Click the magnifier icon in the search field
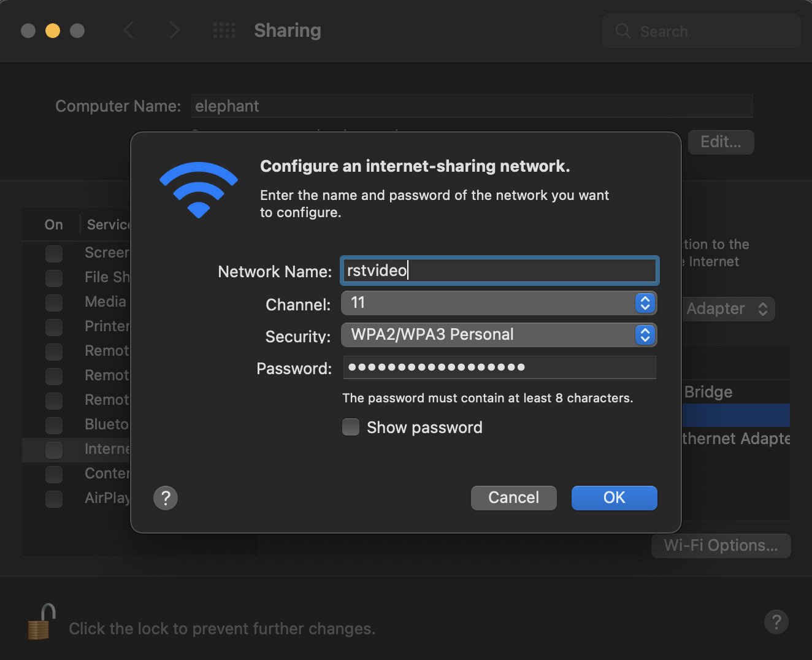The image size is (812, 660). [622, 31]
